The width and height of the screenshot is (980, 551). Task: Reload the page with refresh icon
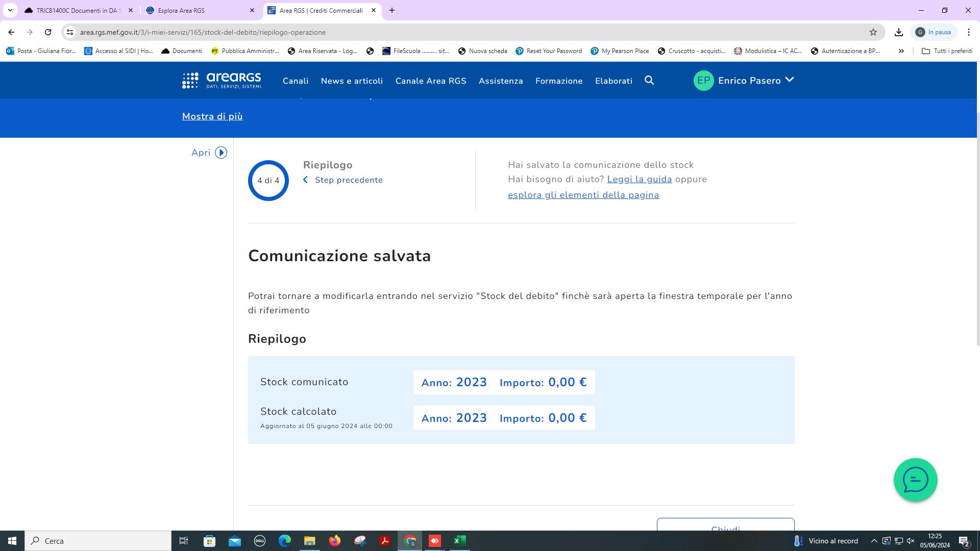tap(48, 32)
